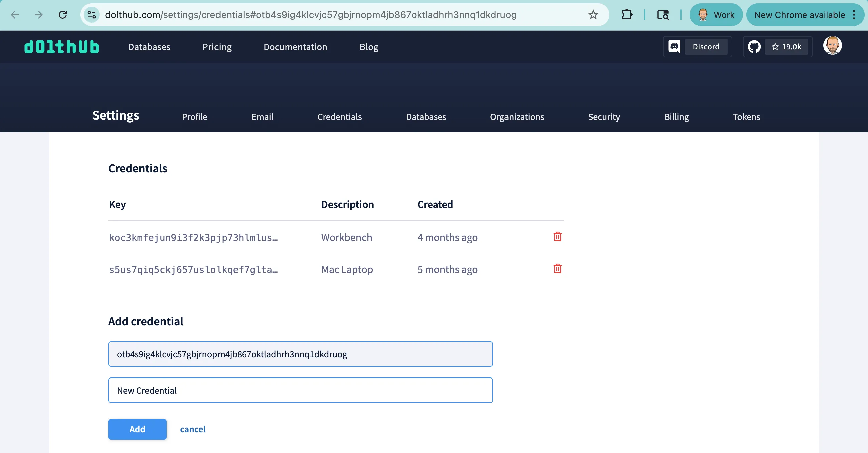
Task: Open the browser extensions icon
Action: click(627, 15)
